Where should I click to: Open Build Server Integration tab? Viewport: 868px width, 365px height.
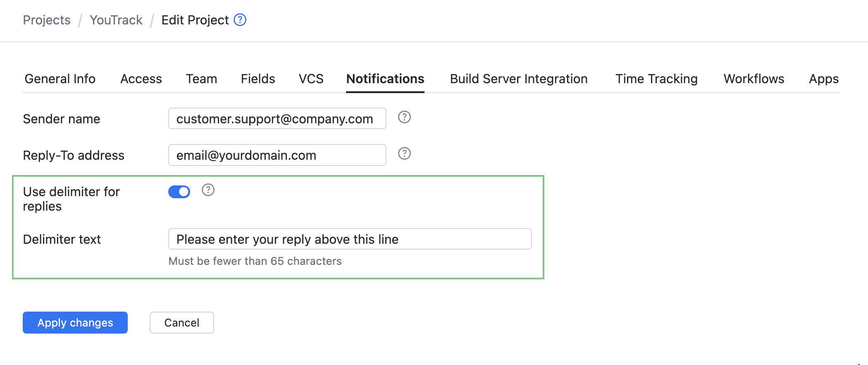click(519, 79)
